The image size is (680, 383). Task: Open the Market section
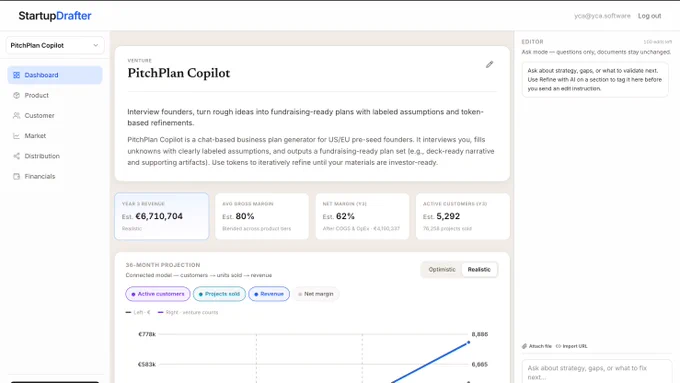55,136
